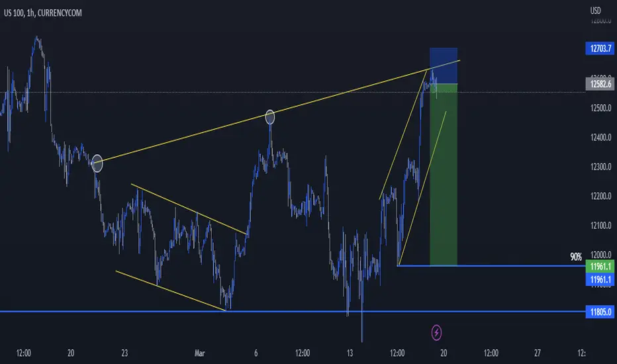Click the '23' date label on the time axis
617x364 pixels.
coord(124,353)
